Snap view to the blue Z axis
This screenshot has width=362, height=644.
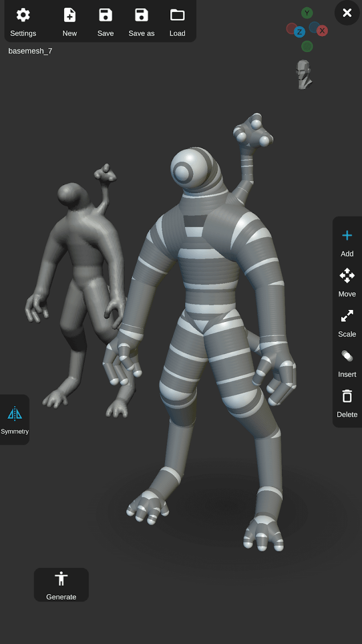299,32
